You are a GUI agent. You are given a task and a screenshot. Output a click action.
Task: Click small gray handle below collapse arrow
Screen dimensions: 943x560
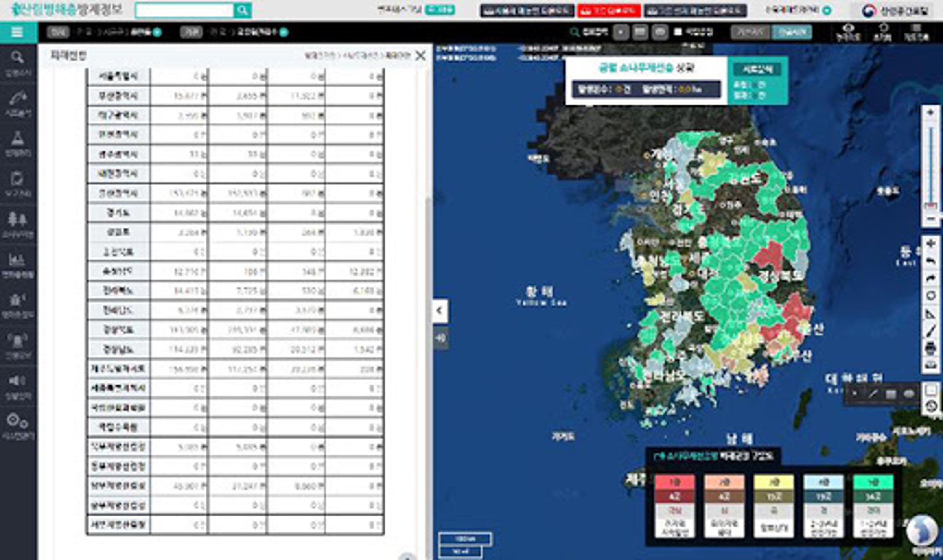[x=440, y=338]
